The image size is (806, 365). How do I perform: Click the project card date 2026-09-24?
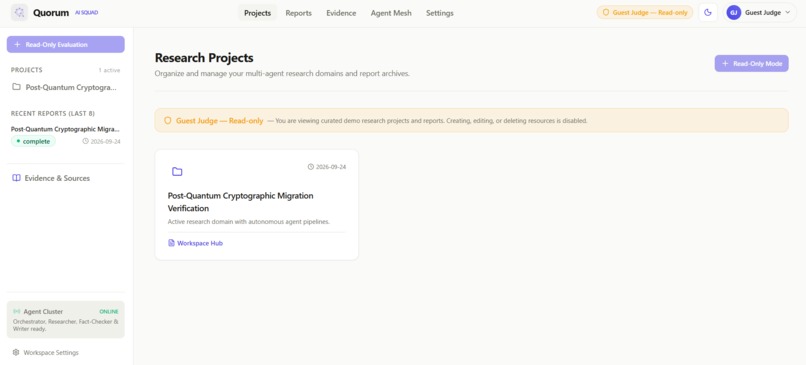[x=331, y=167]
